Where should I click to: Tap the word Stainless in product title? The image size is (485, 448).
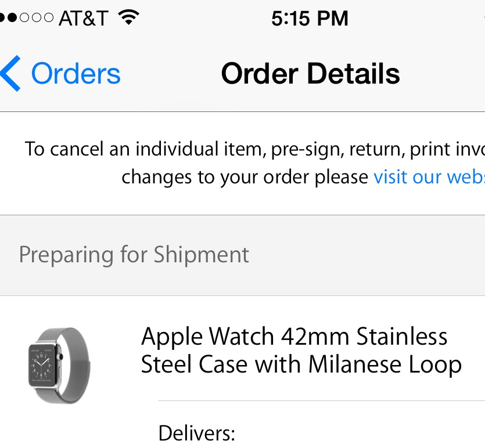[x=402, y=336]
